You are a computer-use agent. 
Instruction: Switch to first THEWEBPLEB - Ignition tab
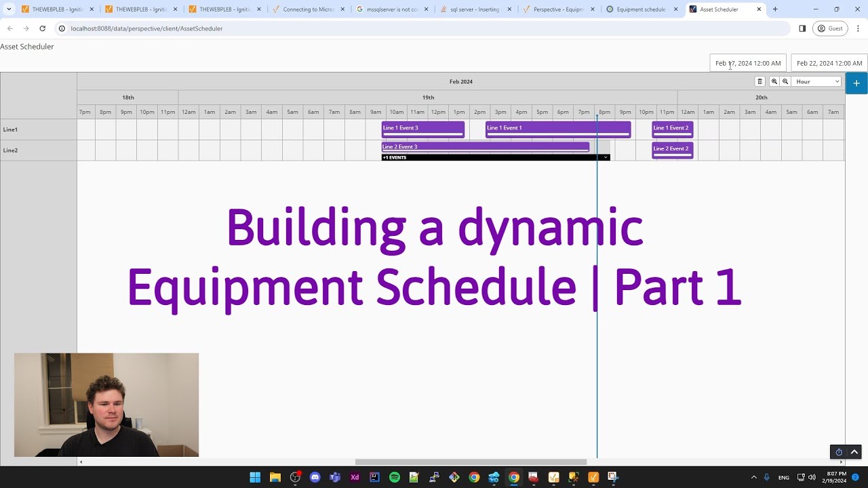coord(57,9)
